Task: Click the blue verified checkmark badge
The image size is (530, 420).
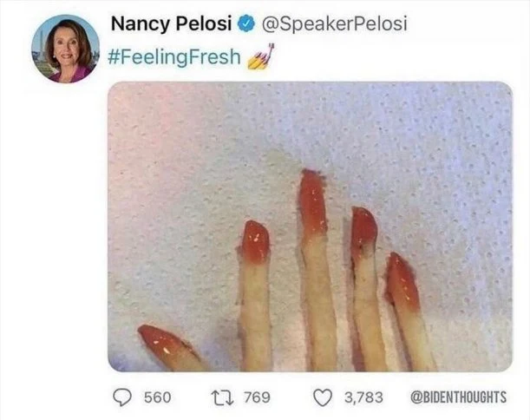Action: [x=246, y=23]
